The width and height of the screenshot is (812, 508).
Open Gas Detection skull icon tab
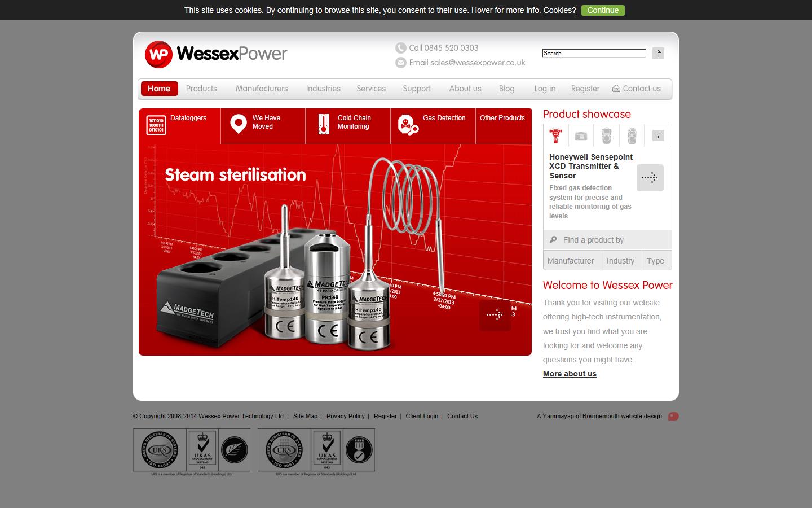tap(408, 125)
